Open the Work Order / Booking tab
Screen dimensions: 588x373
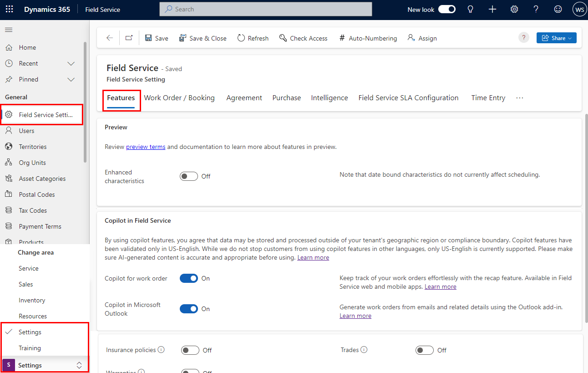pyautogui.click(x=179, y=97)
